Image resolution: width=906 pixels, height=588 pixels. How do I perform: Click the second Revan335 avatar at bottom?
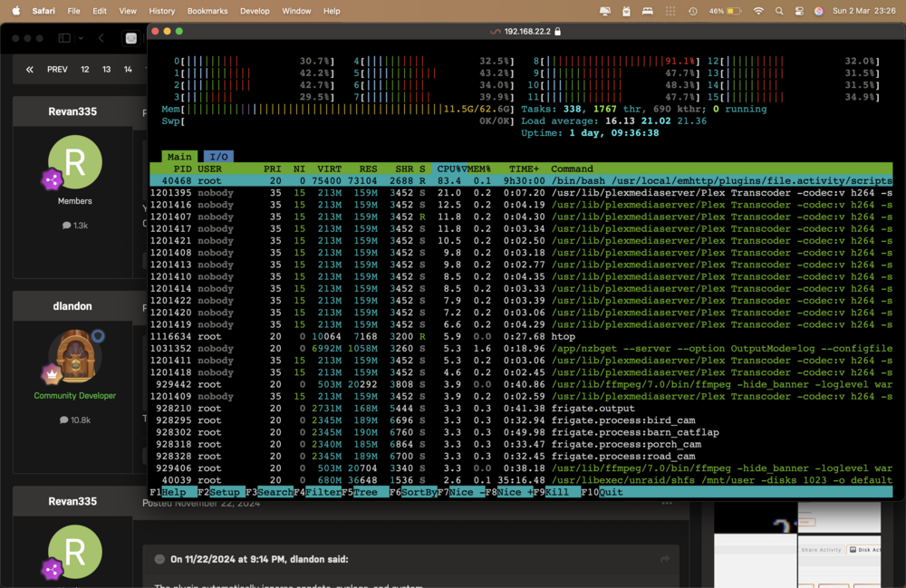tap(74, 552)
